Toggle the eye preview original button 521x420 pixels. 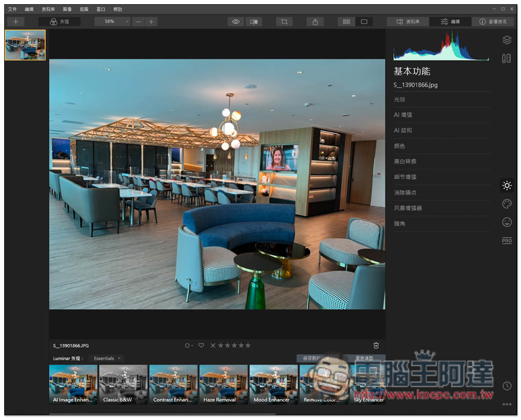pos(235,21)
